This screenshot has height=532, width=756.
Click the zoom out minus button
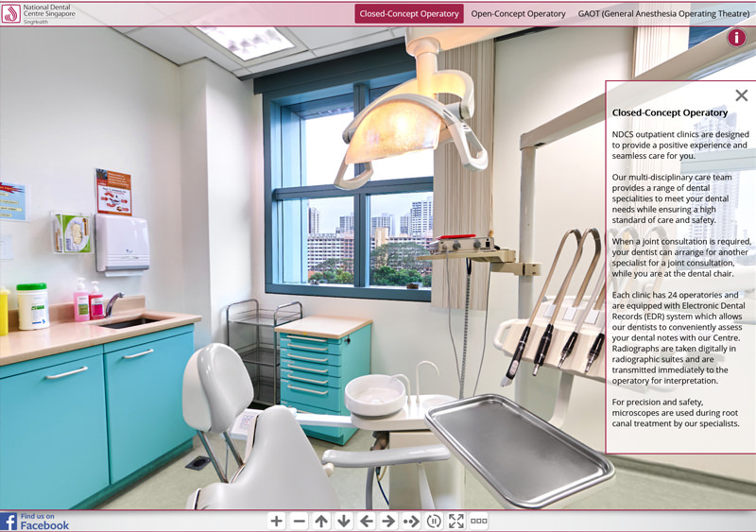click(299, 521)
